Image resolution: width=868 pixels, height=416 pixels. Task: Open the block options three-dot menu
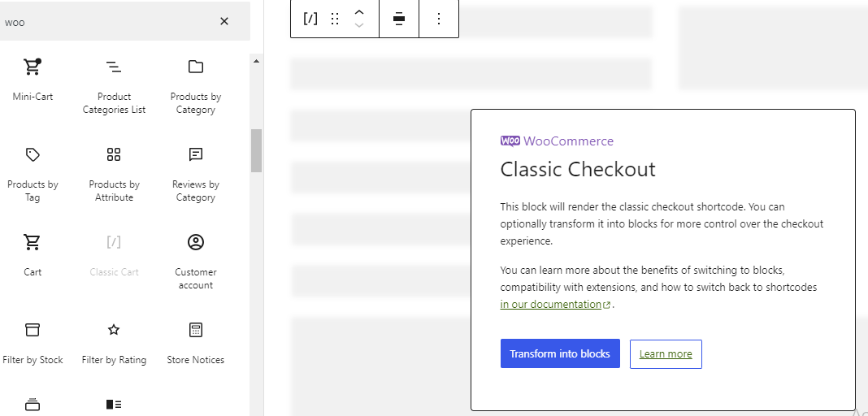point(439,18)
